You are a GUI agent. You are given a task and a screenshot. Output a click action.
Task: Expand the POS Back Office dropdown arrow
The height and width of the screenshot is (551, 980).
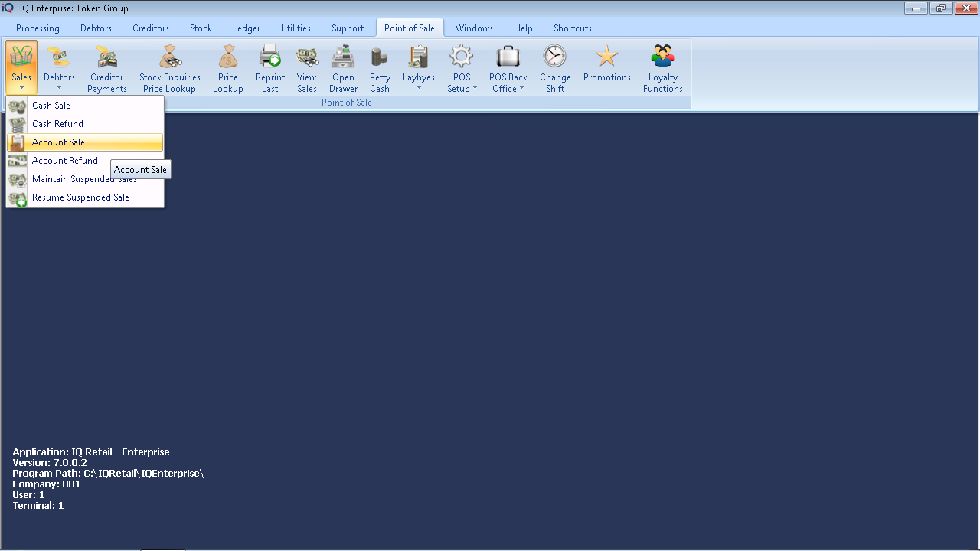[521, 89]
